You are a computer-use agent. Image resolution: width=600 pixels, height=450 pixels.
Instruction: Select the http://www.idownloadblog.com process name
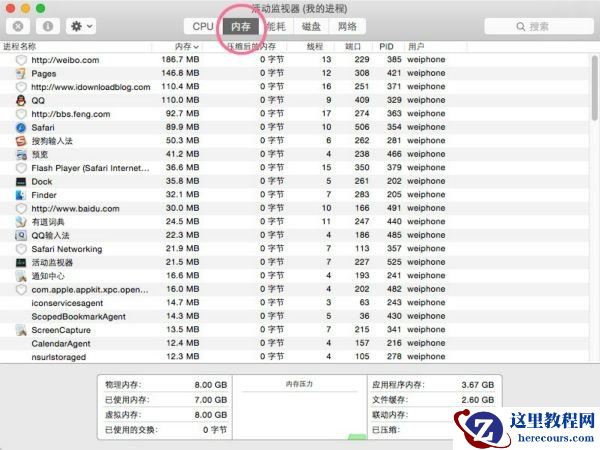pyautogui.click(x=91, y=87)
